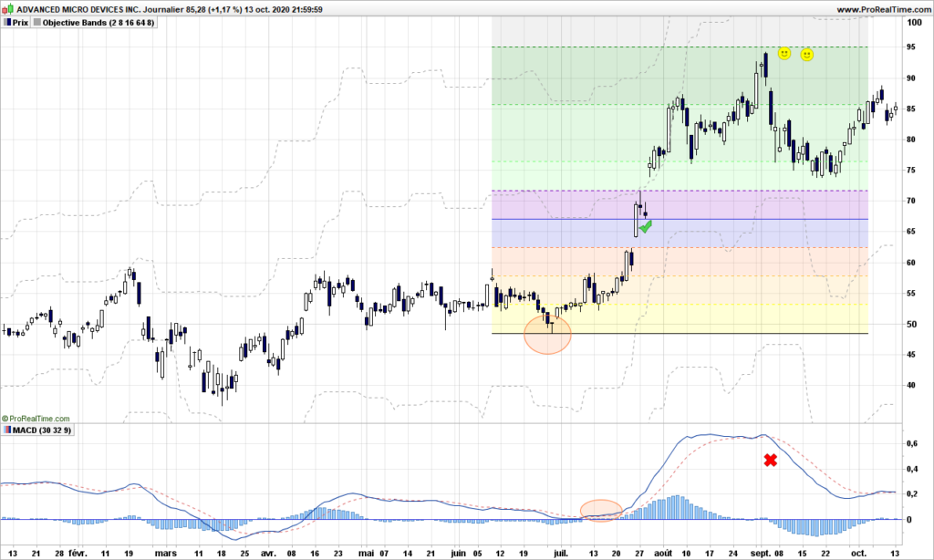This screenshot has height=560, width=934.
Task: Select the green check mark icon near 65
Action: (646, 226)
